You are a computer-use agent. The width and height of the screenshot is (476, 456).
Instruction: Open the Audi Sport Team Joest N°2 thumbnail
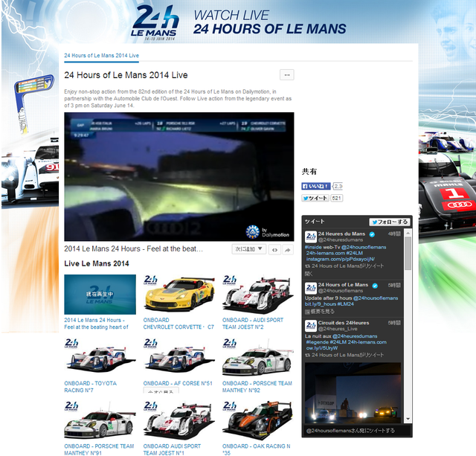pyautogui.click(x=258, y=294)
